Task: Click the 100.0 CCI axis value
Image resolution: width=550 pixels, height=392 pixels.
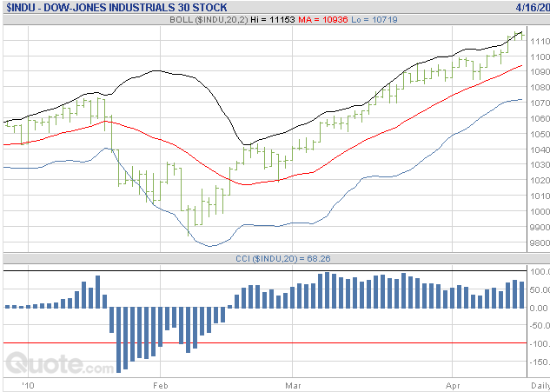Action: 540,272
